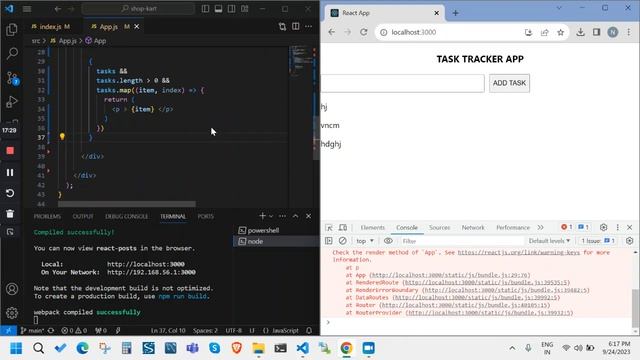Split the editor right
Image resolution: width=640 pixels, height=360 pixels.
point(296,27)
